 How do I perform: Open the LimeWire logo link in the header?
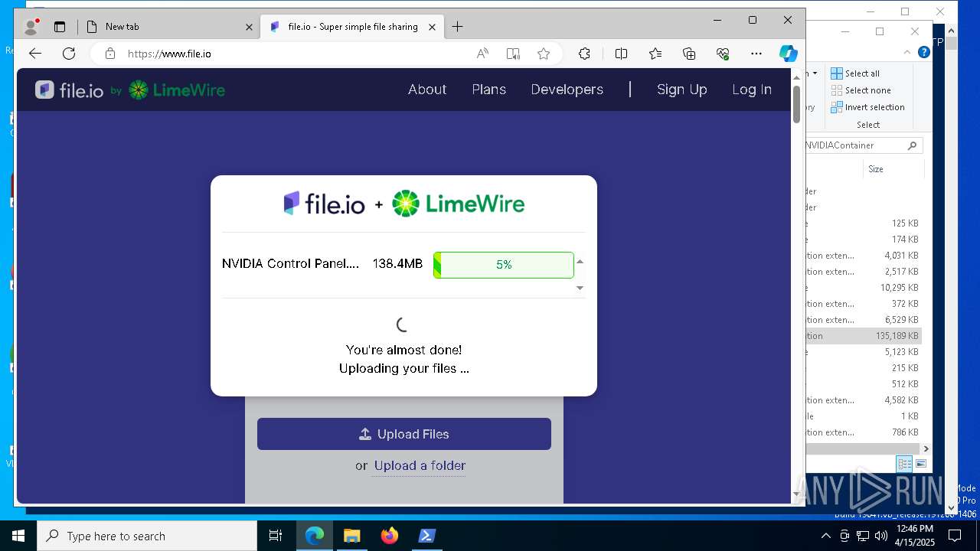(x=177, y=90)
